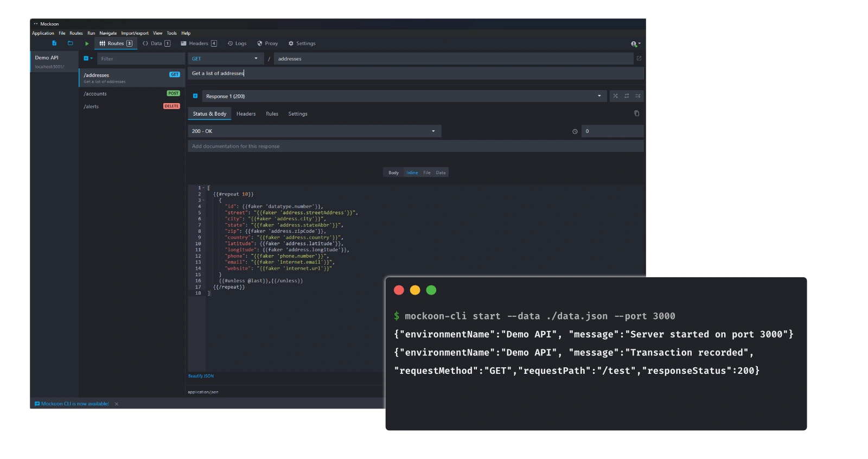Switch to the top Headers tab
Image resolution: width=868 pixels, height=459 pixels.
pos(199,43)
